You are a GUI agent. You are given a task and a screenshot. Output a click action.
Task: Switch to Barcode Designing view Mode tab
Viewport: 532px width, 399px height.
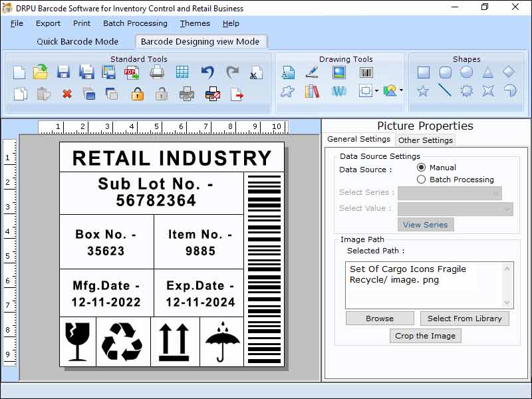[200, 41]
